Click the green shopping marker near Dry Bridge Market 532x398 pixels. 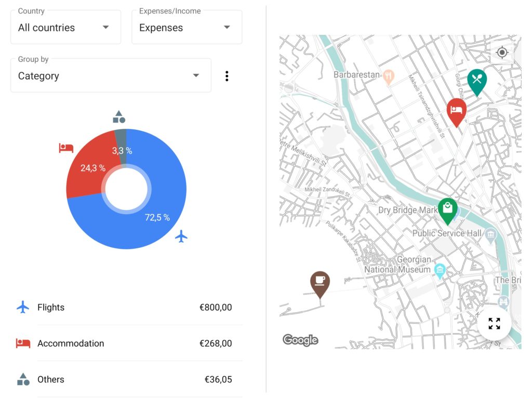tap(448, 208)
